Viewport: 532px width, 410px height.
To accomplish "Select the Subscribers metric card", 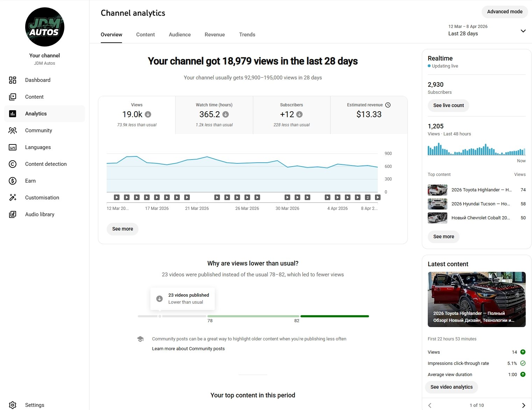I will coord(291,115).
